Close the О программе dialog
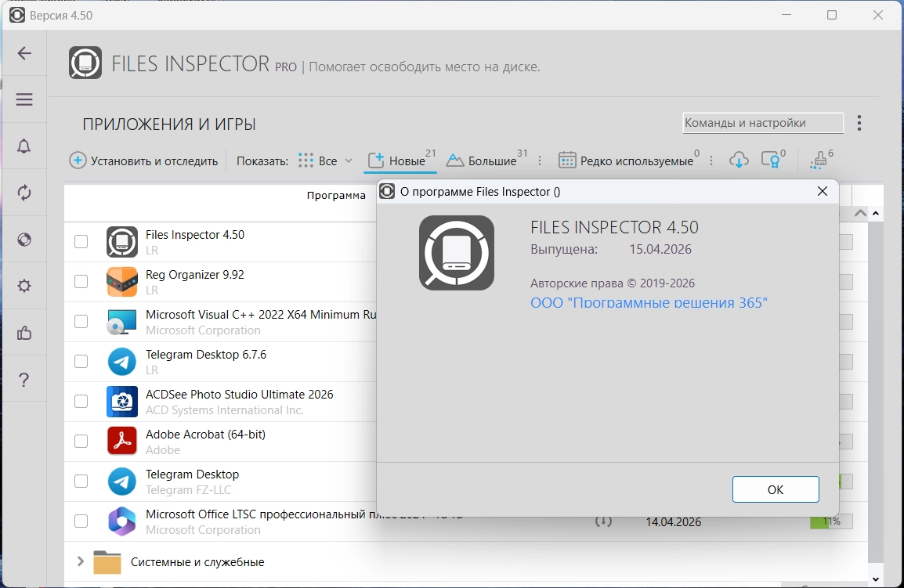The width and height of the screenshot is (904, 588). coord(822,191)
